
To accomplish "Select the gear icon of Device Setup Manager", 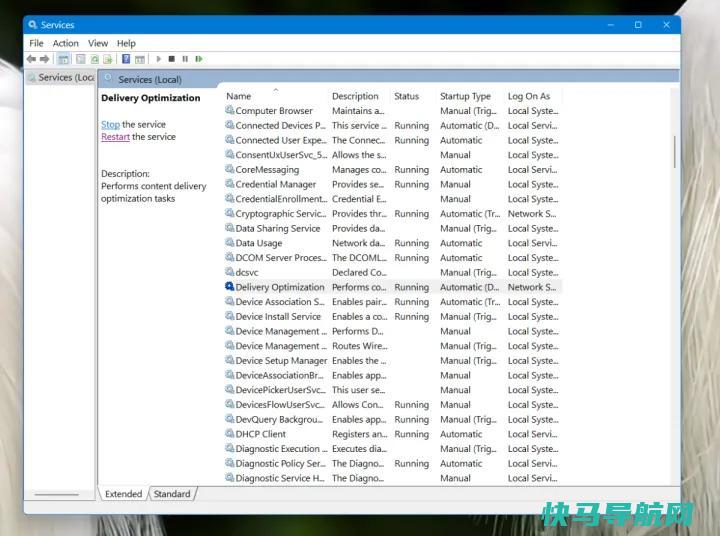I will [x=230, y=360].
